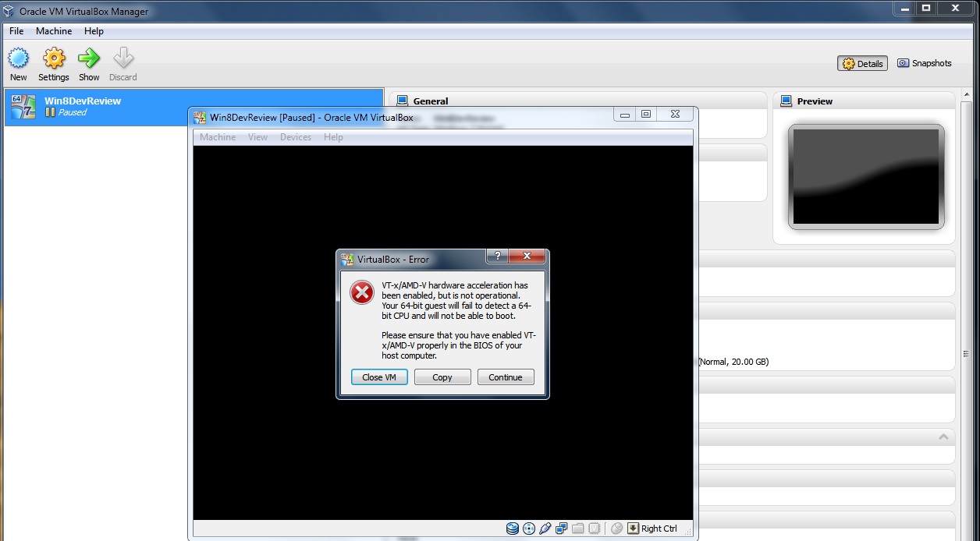Click the Preview section monitor icon
This screenshot has height=541, width=980.
786,101
